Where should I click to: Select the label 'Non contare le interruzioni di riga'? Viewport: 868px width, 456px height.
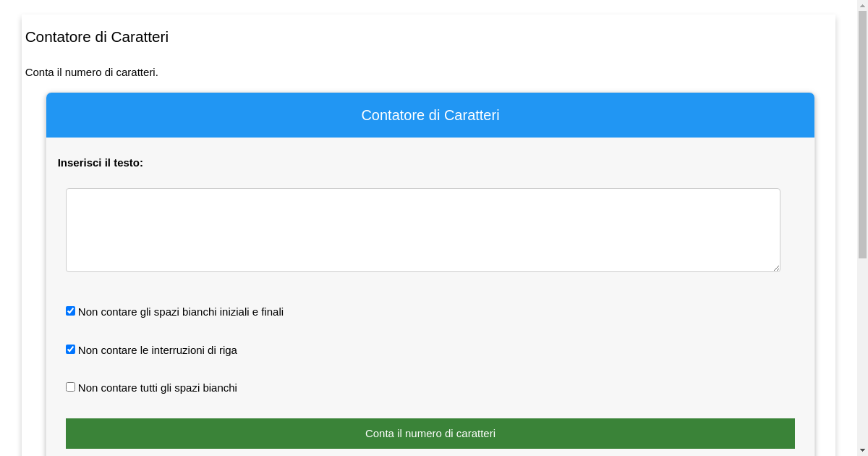pos(158,350)
